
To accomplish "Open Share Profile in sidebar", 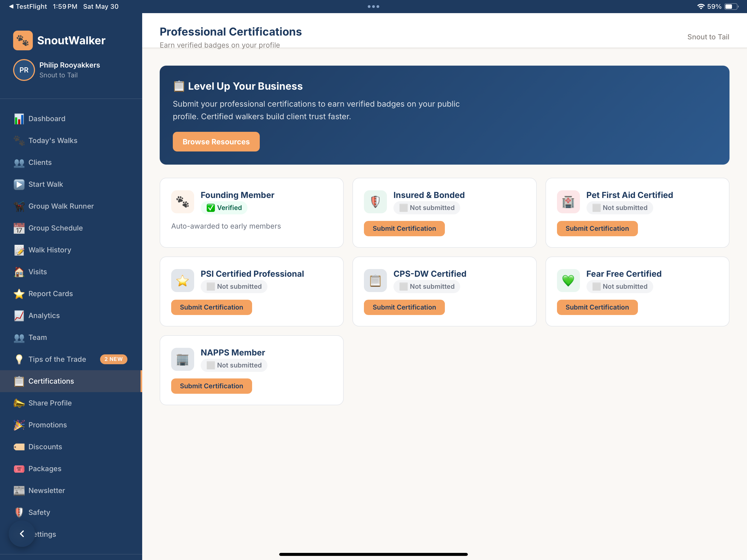I will [71, 403].
